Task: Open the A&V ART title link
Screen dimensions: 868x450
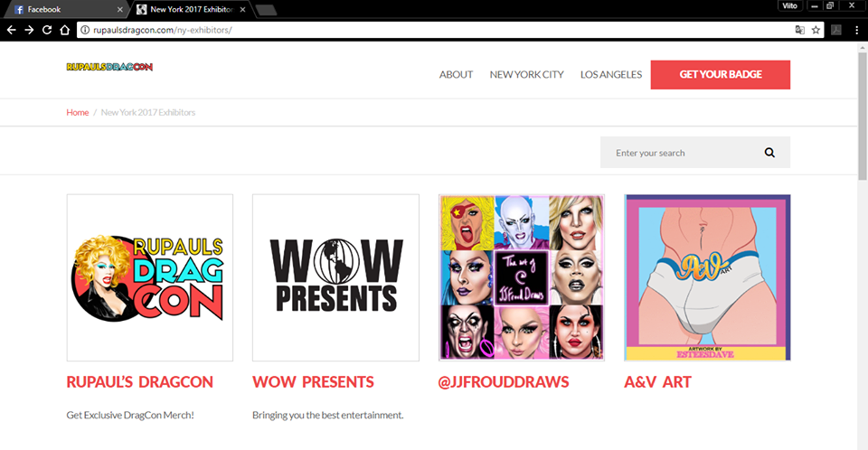Action: pos(657,382)
